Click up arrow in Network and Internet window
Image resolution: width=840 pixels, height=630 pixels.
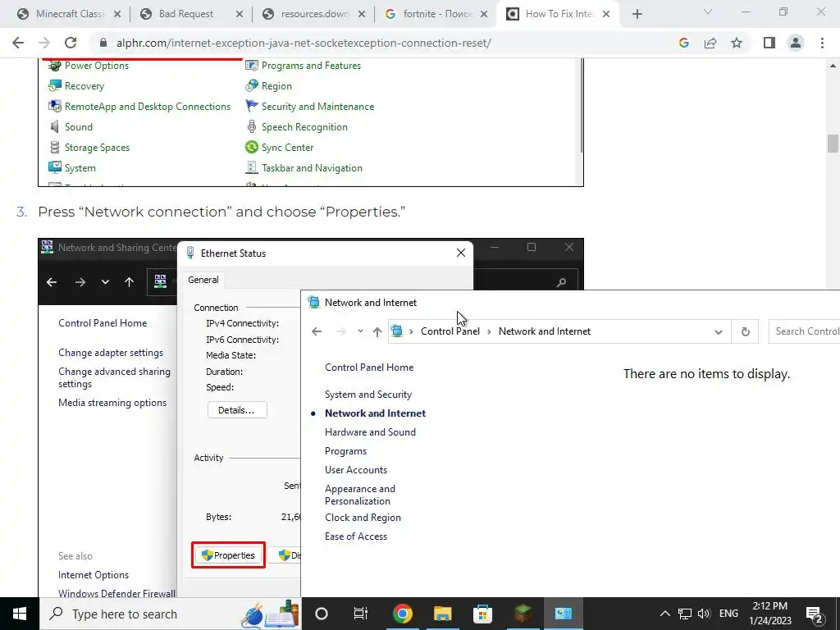click(377, 331)
